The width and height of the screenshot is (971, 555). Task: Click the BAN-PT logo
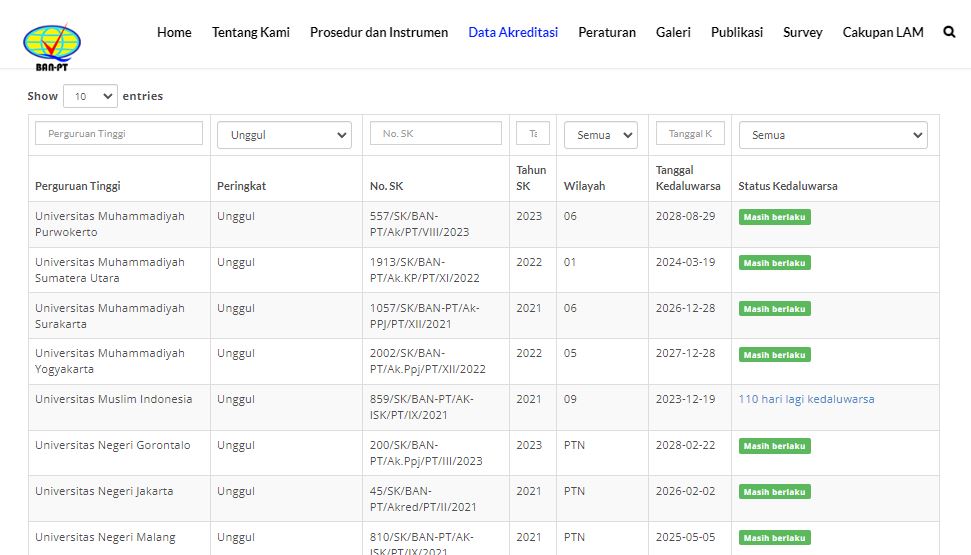[51, 46]
